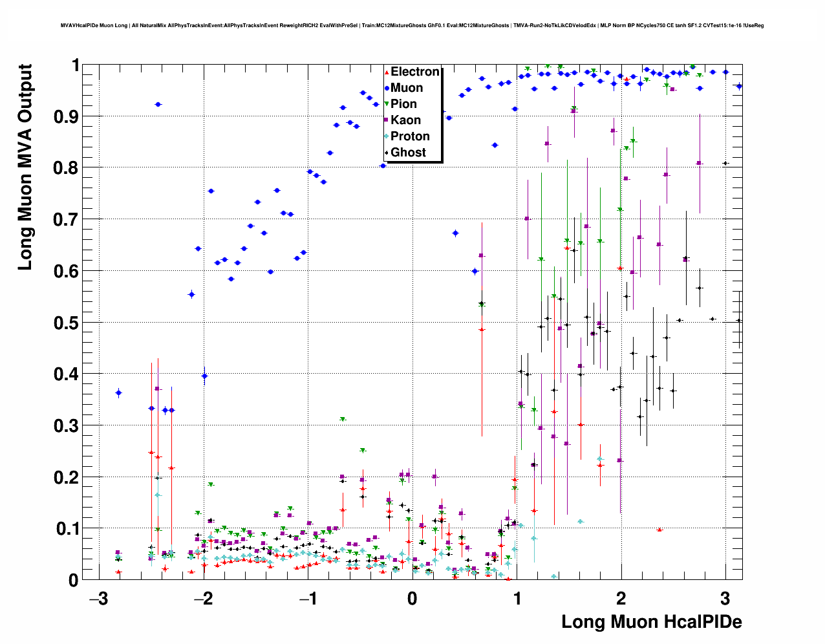Click the x-axis tick label 3
Image resolution: width=825 pixels, height=644 pixels.
coord(725,599)
